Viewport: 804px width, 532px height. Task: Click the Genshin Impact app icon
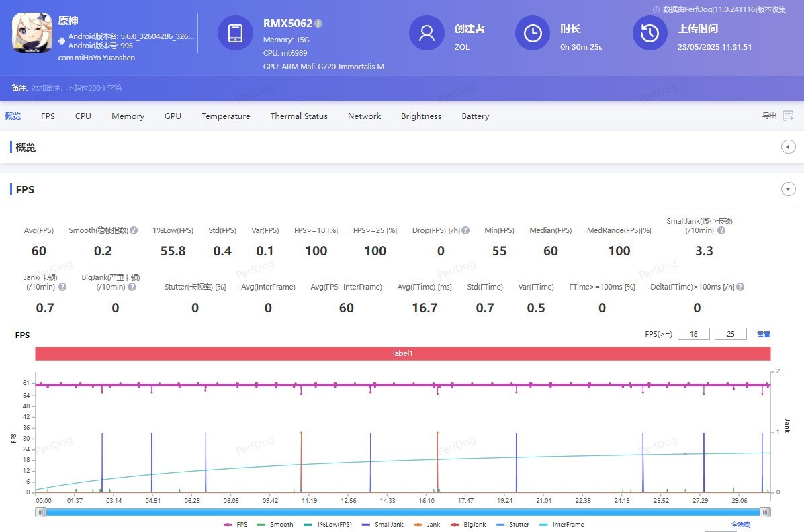32,33
